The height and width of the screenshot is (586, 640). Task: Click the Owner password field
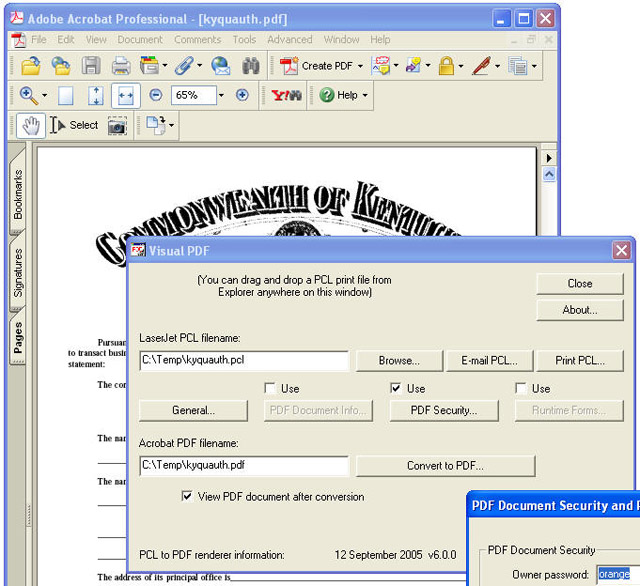click(617, 574)
